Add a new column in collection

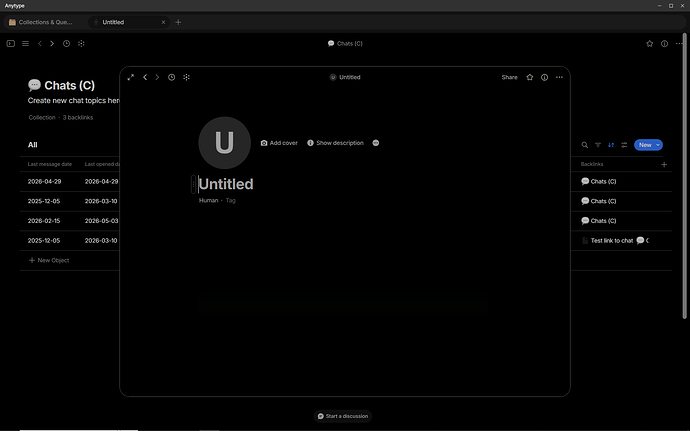[x=664, y=164]
